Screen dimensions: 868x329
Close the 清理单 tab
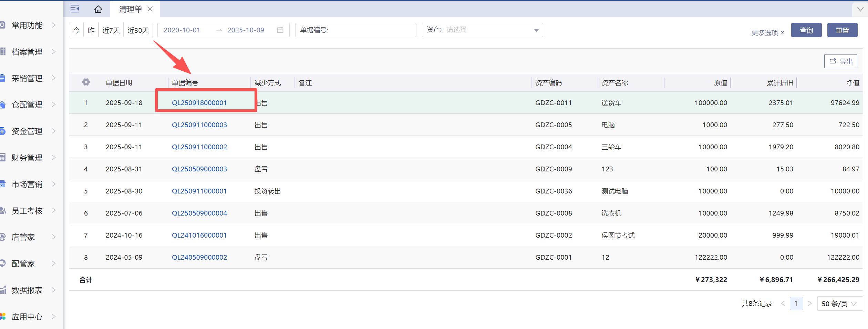tap(150, 9)
